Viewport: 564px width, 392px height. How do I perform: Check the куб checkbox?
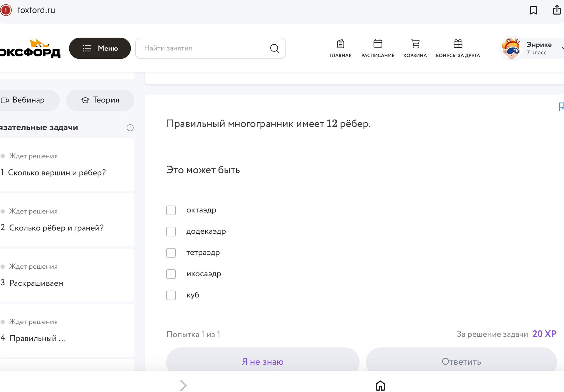coord(171,295)
